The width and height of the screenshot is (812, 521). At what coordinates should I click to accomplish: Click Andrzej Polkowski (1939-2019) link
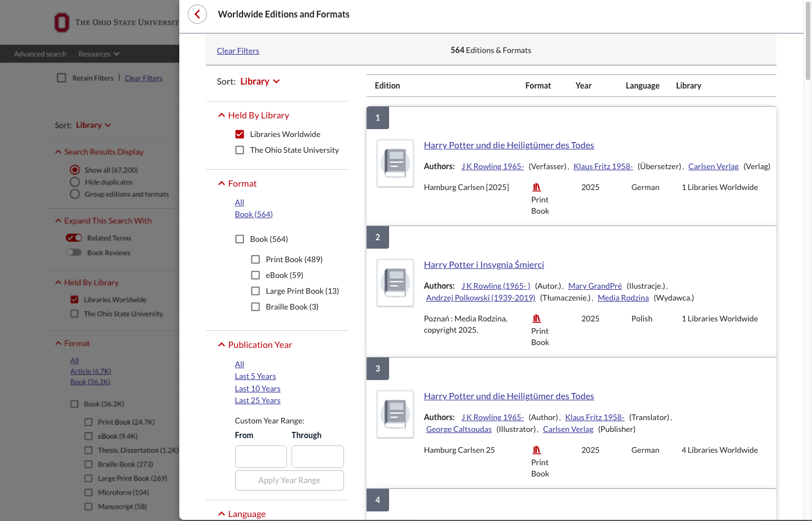point(480,298)
